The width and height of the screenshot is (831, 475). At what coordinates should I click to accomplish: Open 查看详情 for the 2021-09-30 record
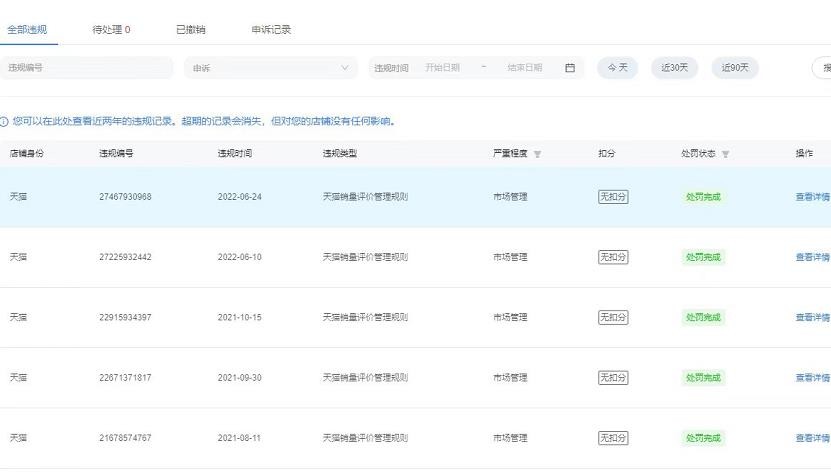[x=812, y=378]
